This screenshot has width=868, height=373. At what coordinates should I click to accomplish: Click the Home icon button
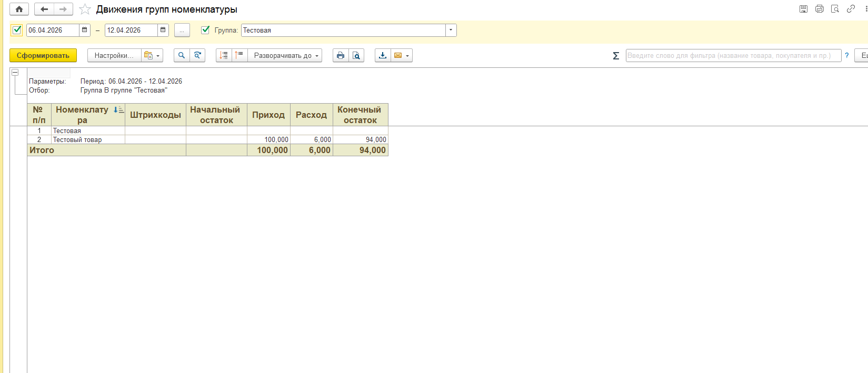(x=19, y=9)
